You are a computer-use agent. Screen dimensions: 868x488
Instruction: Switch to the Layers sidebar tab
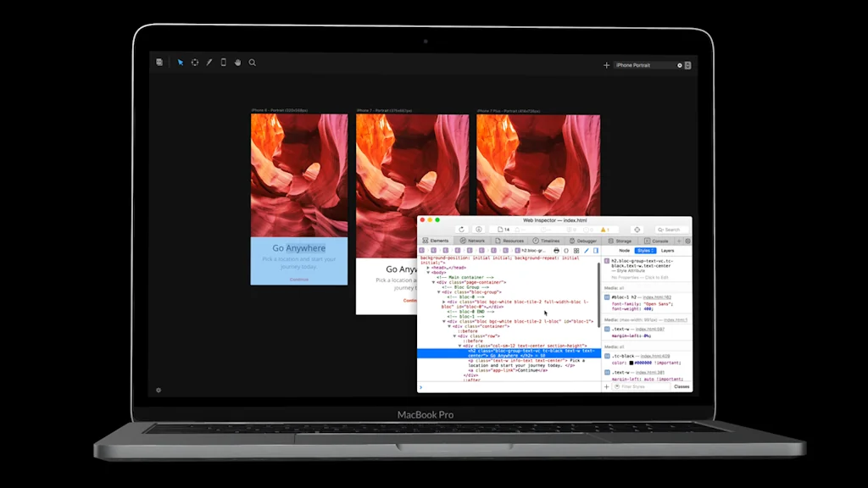coord(670,251)
